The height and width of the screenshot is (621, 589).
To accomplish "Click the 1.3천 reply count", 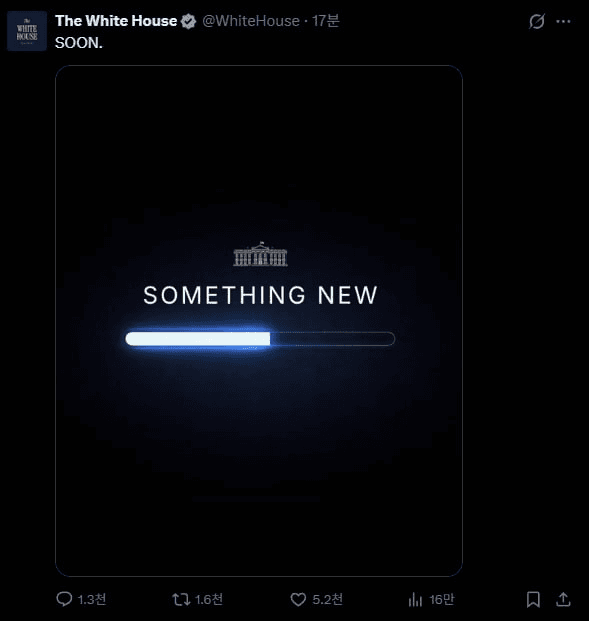I will [92, 600].
